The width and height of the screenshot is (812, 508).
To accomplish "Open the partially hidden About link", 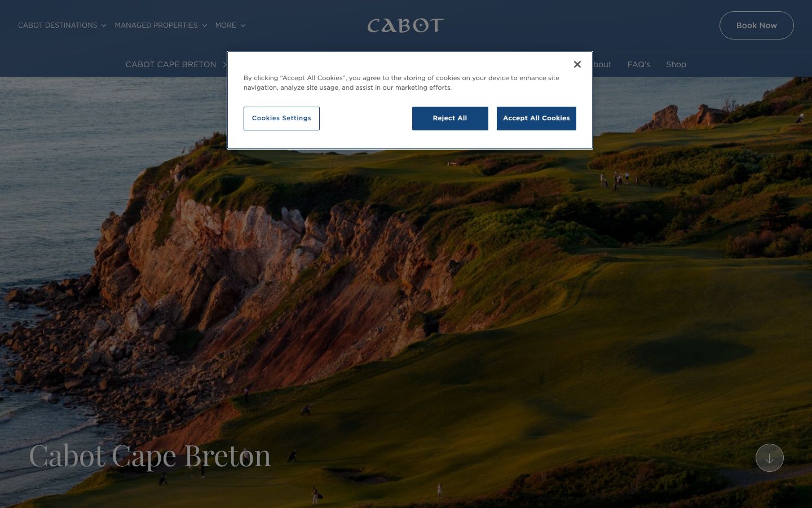I will click(602, 64).
